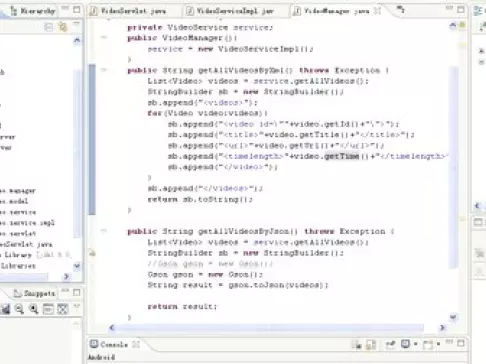Switch to the VideoServlet.java editor tab
486x364 pixels.
pos(128,11)
